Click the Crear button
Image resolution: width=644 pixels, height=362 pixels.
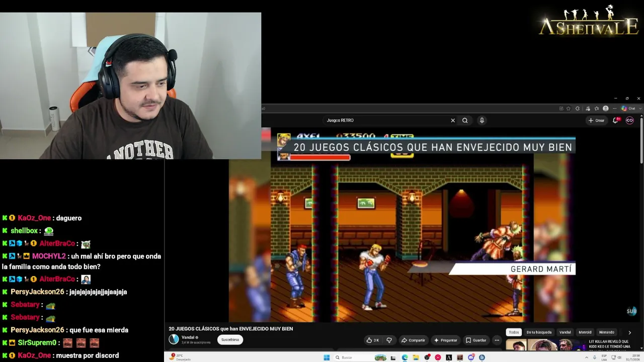click(596, 120)
